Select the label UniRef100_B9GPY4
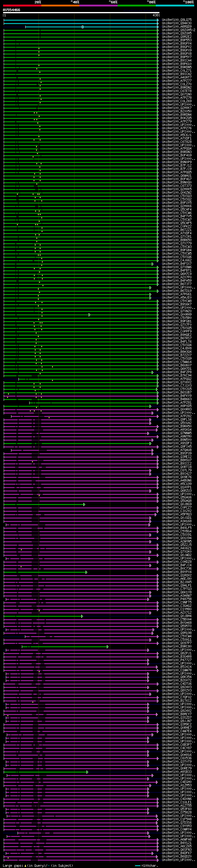This screenshot has height=868, width=197. pyautogui.click(x=176, y=43)
